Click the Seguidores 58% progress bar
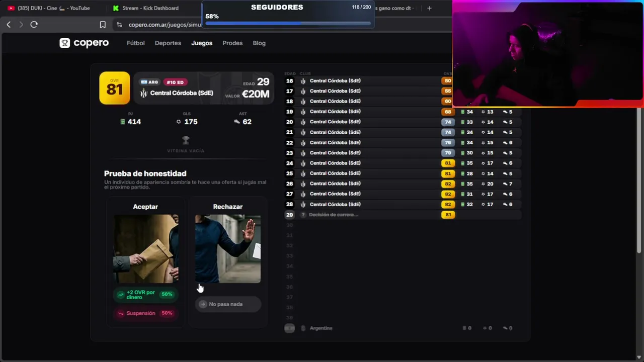The height and width of the screenshot is (362, 644). [x=288, y=23]
